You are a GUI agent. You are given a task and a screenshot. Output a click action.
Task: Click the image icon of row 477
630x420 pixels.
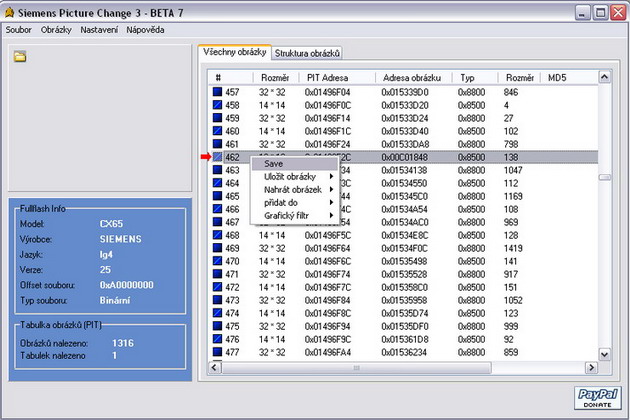pyautogui.click(x=217, y=352)
